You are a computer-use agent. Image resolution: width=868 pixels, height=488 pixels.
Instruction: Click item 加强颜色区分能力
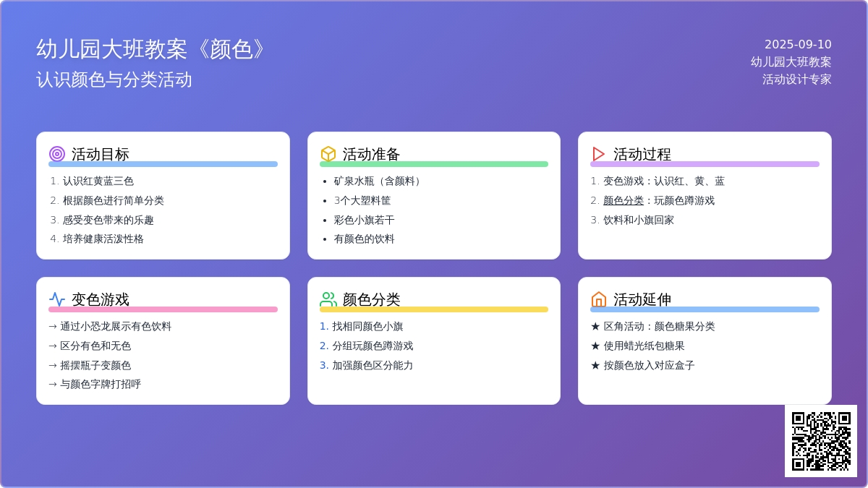[x=373, y=365]
